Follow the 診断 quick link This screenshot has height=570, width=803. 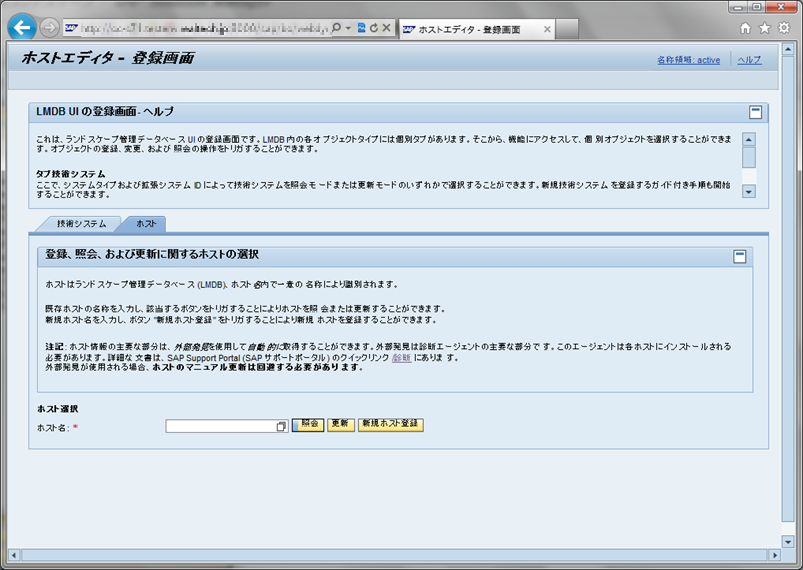[401, 358]
